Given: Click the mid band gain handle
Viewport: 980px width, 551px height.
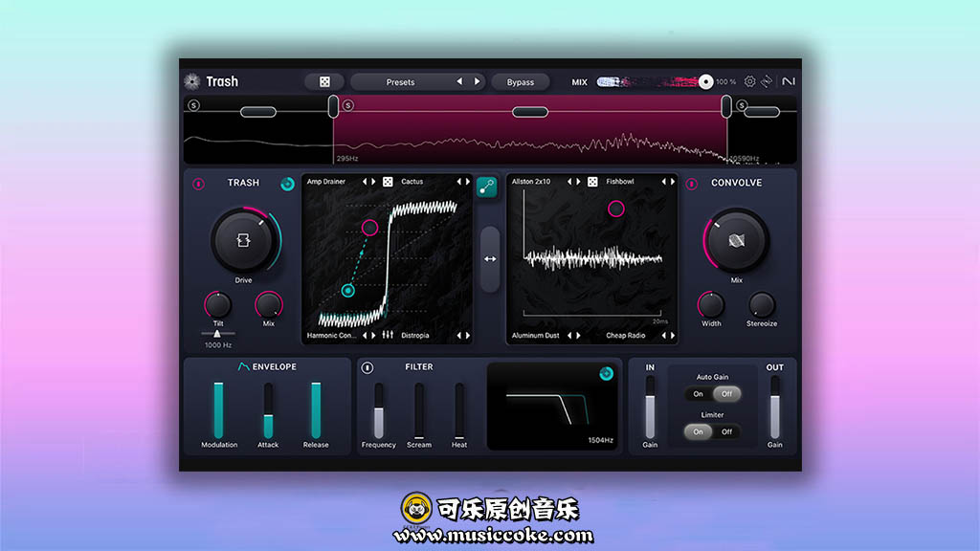Looking at the screenshot, I should 530,112.
